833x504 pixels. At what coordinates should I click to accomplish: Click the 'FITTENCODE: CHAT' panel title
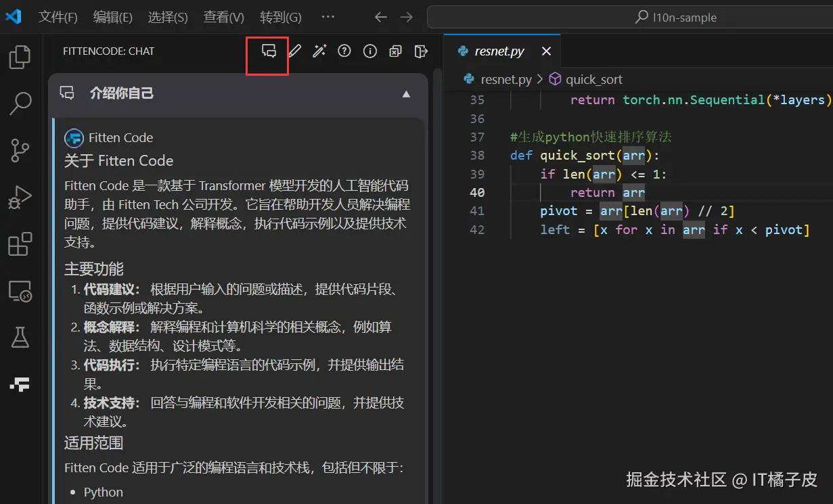tap(108, 51)
